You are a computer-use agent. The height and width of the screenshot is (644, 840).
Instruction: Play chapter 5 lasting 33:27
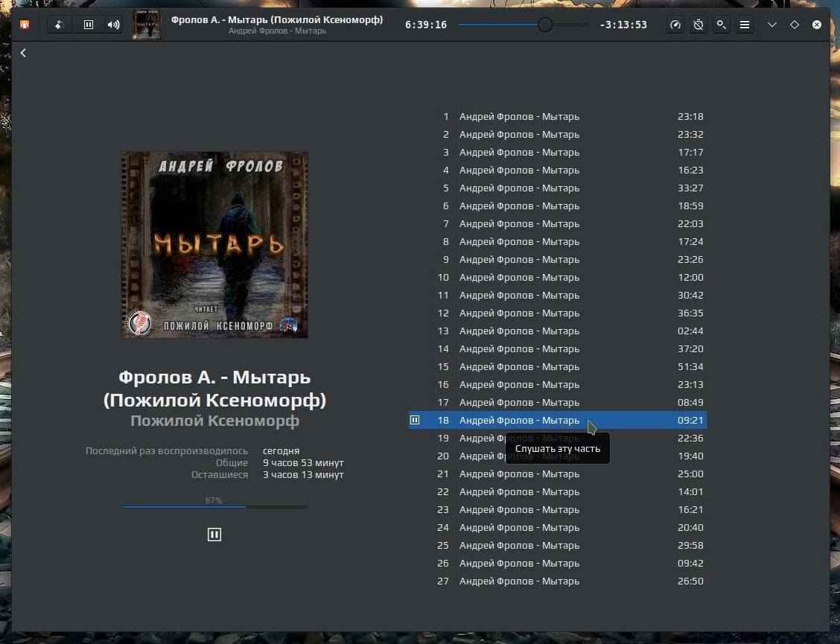[557, 188]
